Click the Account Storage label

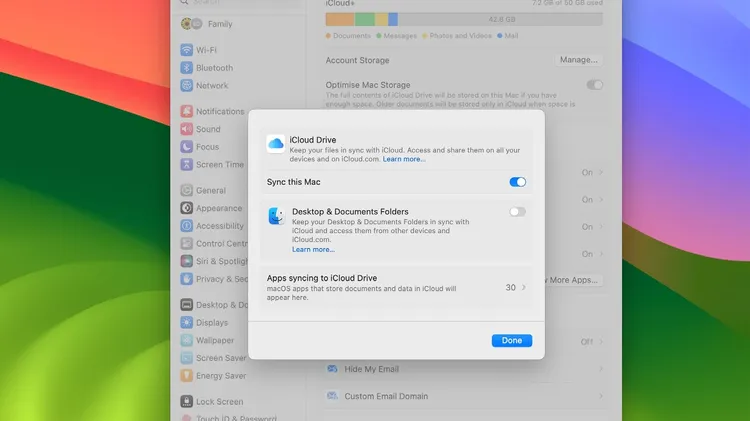tap(357, 60)
